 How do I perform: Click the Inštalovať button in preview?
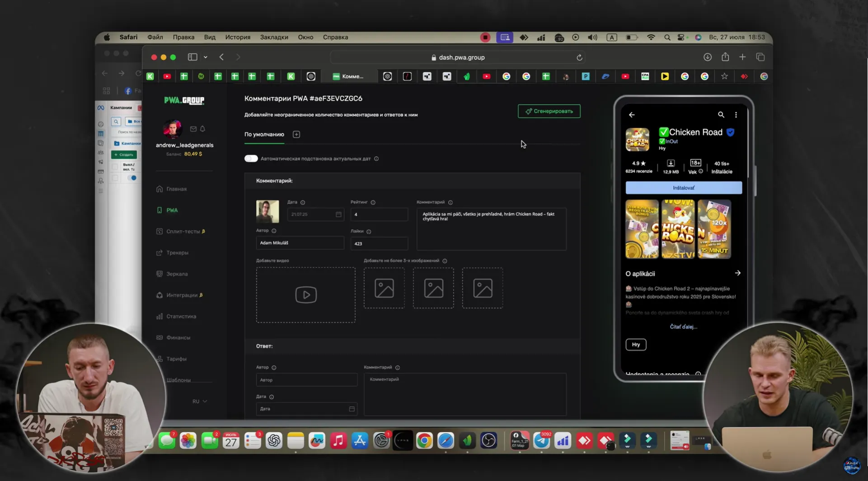[684, 188]
